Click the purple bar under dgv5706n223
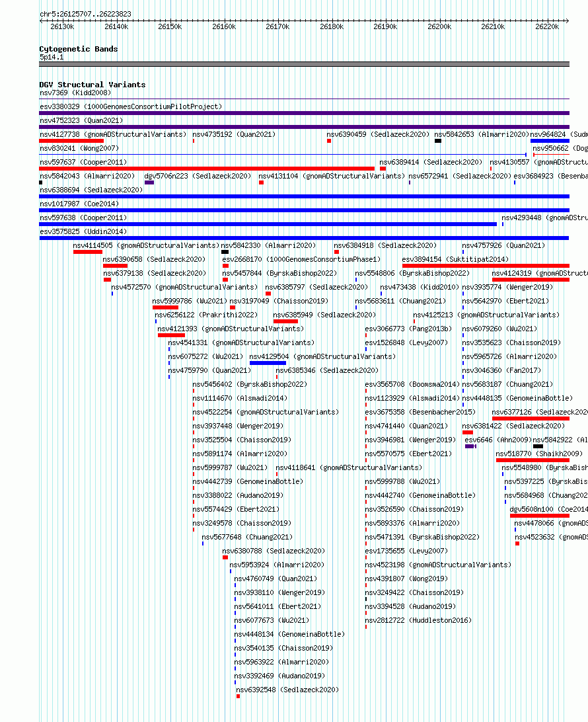Viewport: 588px width, 722px height. coord(149,182)
